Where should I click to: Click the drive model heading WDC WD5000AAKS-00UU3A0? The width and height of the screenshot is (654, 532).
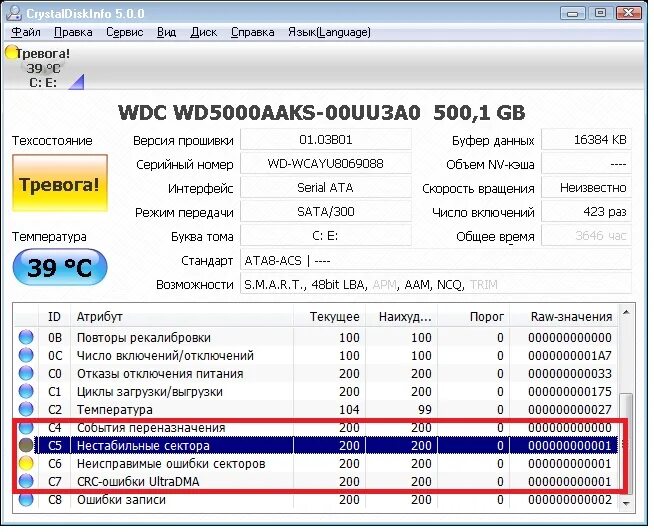(x=269, y=113)
